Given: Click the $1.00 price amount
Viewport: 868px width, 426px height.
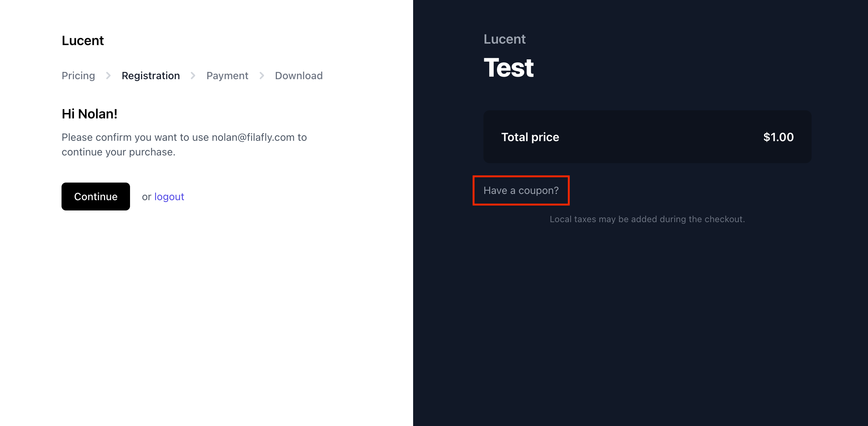Looking at the screenshot, I should pos(778,137).
